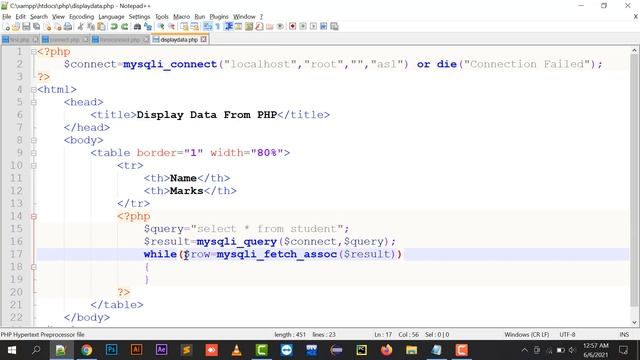Collapse the table block fold on line 9
The image size is (640, 360).
click(34, 153)
